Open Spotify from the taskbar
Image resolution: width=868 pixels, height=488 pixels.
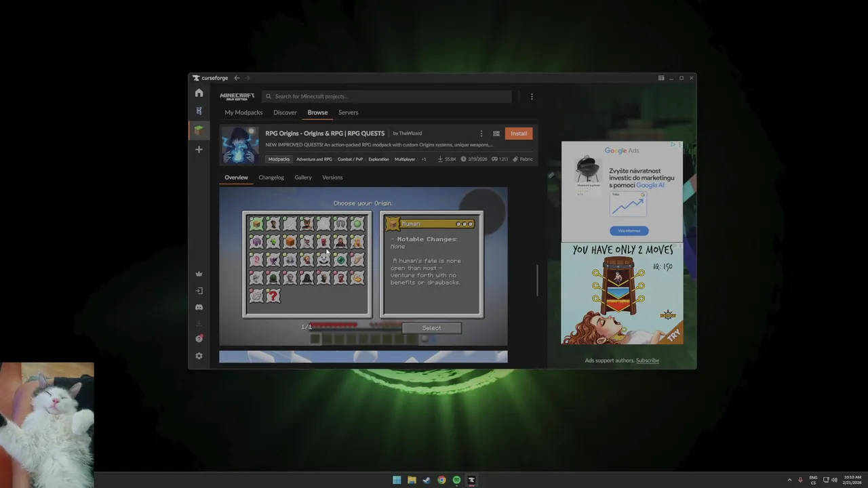[x=456, y=480]
